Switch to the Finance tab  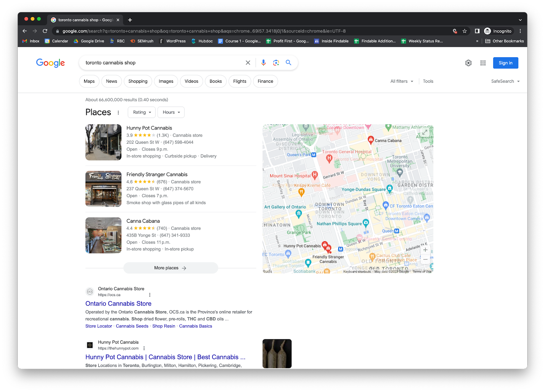[x=265, y=81]
